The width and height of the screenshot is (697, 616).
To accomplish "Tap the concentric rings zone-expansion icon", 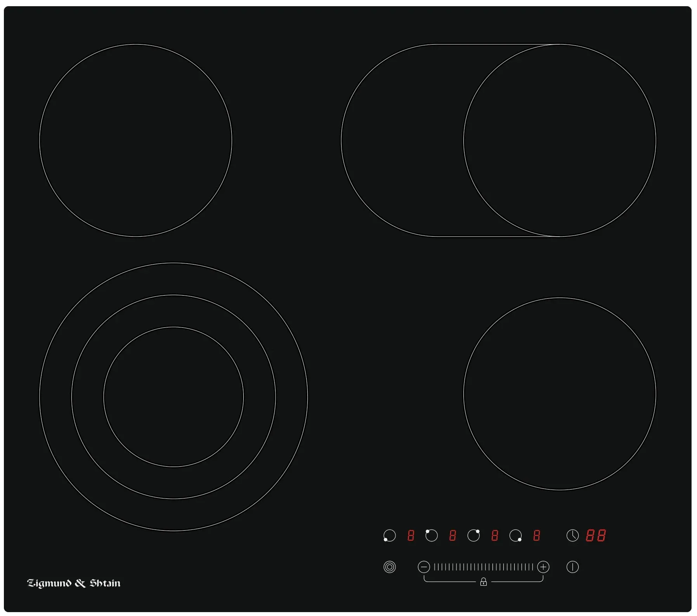I will 389,567.
